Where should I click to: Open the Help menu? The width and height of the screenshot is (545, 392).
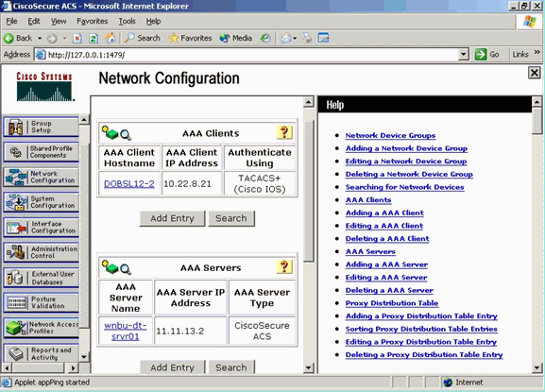click(153, 21)
